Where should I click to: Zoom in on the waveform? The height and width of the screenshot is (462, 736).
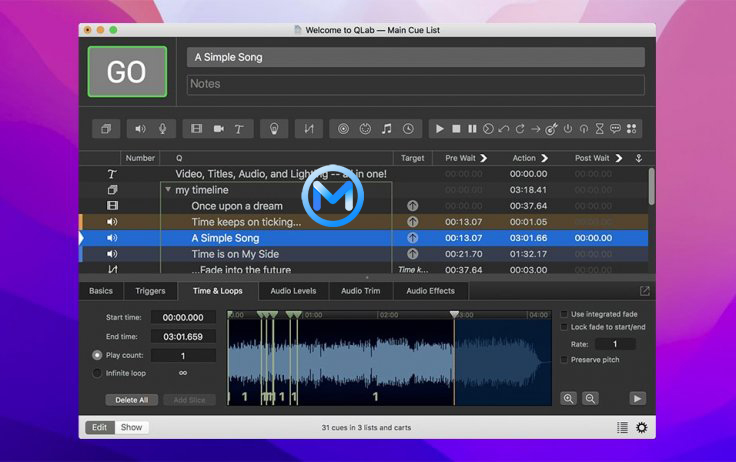tap(569, 398)
